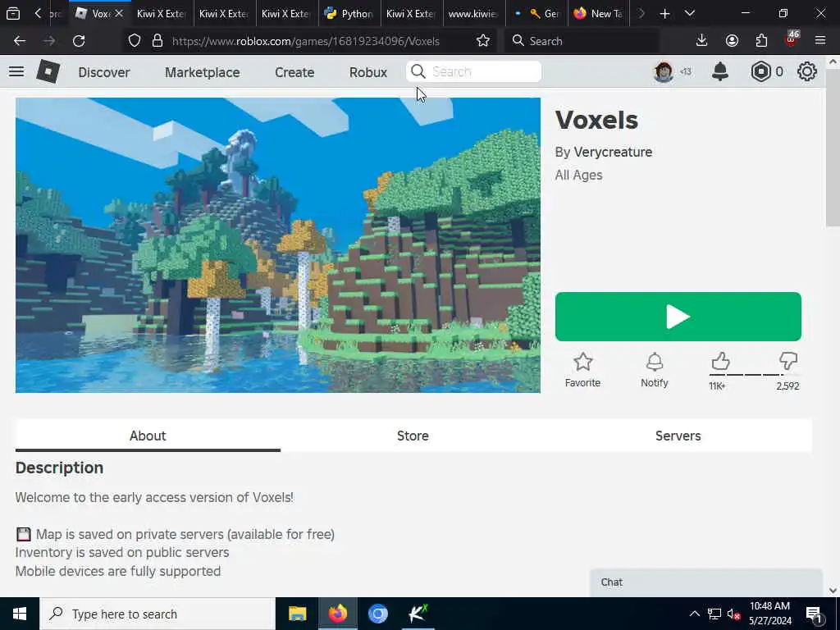
Task: Reload the current page
Action: click(x=79, y=41)
